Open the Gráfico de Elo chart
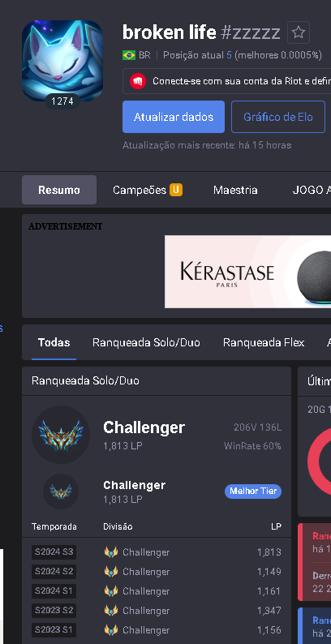Viewport: 331px width, 644px height. pos(278,117)
